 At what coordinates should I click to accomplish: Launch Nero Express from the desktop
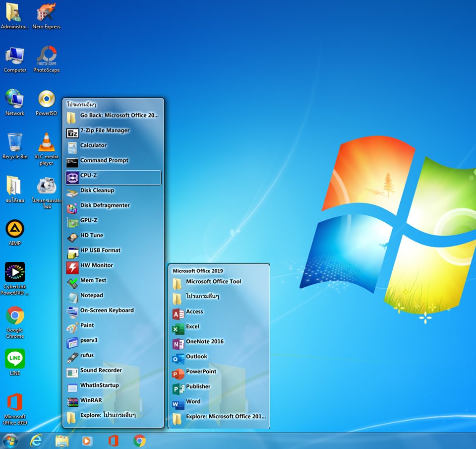click(47, 16)
